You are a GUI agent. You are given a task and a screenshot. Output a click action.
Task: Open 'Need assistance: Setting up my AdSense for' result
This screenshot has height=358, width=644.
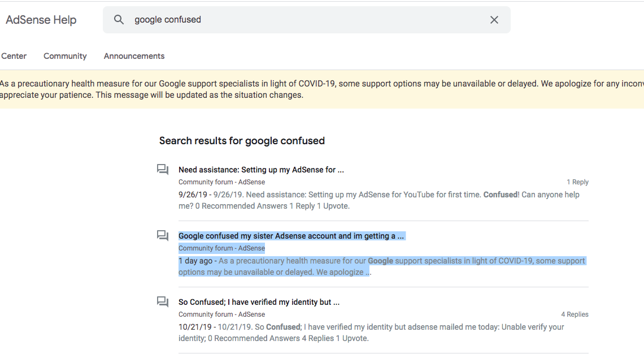pyautogui.click(x=261, y=170)
